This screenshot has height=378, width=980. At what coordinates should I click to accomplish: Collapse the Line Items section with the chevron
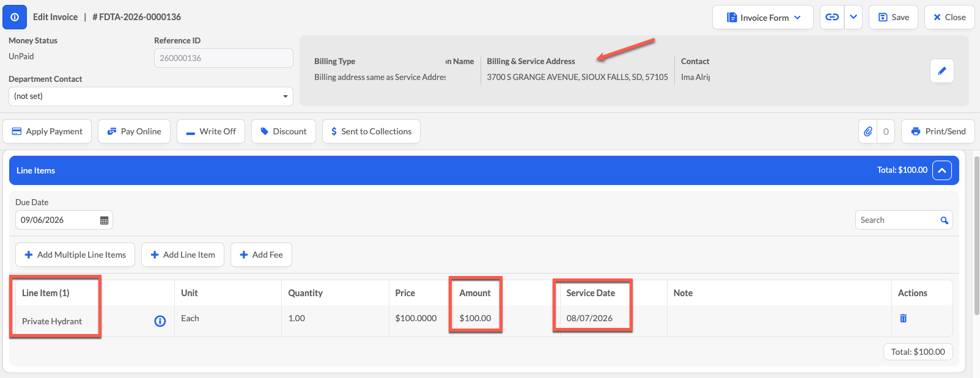pyautogui.click(x=942, y=170)
